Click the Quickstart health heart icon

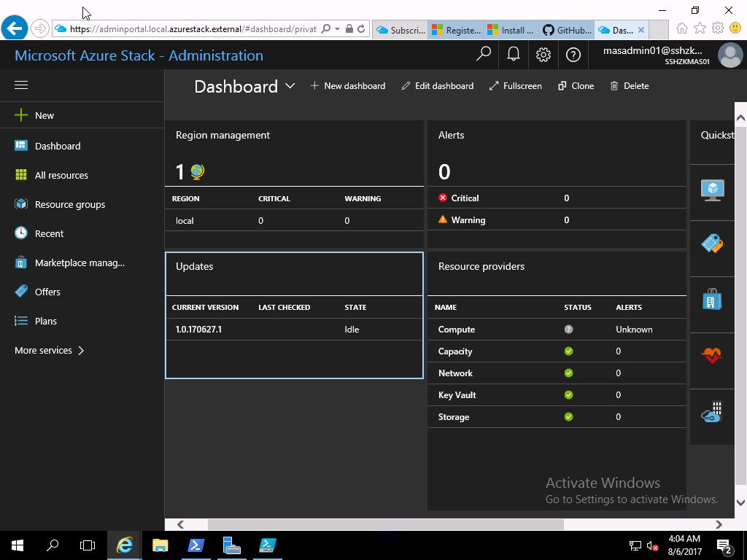coord(712,355)
